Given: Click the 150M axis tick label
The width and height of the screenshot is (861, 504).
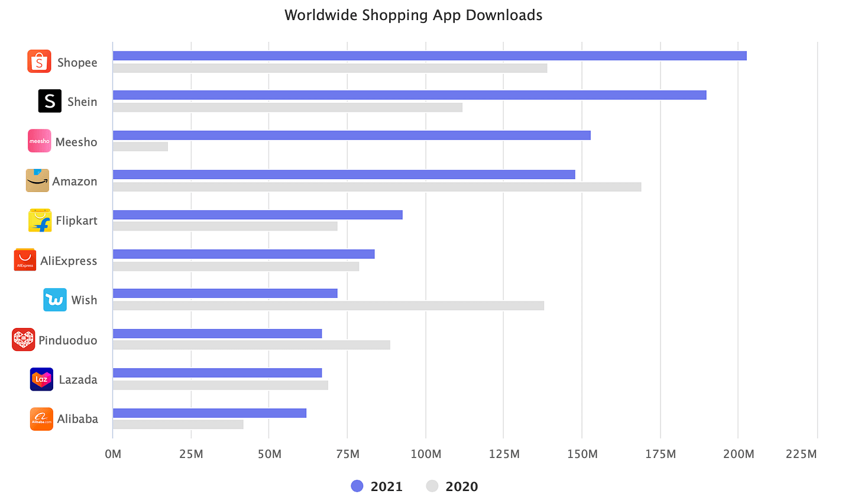Looking at the screenshot, I should 582,454.
